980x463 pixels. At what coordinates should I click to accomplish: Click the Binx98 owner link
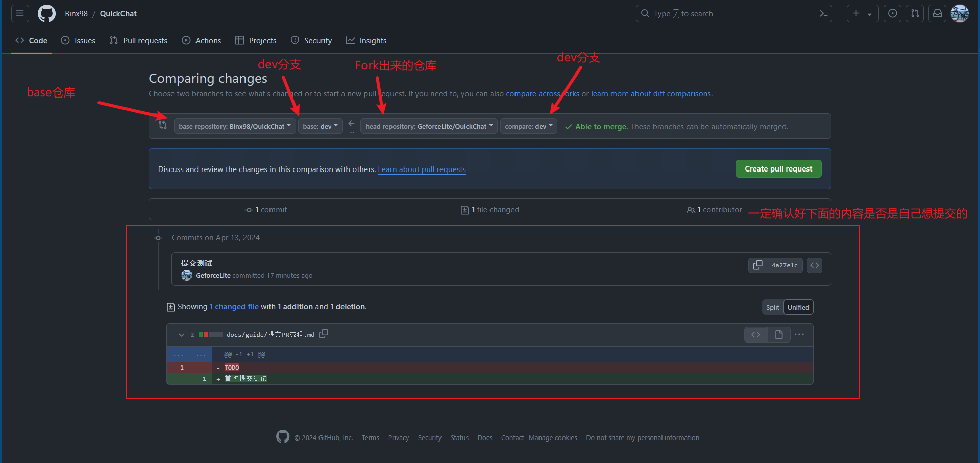(x=76, y=14)
